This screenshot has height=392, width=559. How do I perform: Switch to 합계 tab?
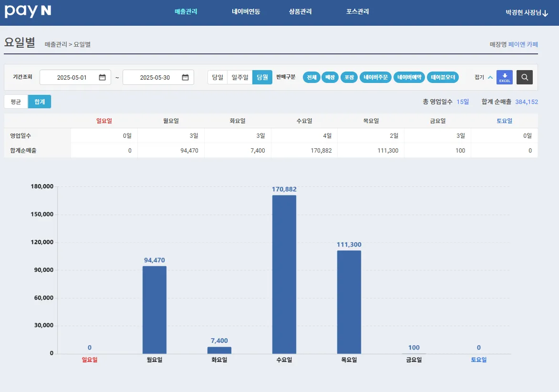click(40, 102)
